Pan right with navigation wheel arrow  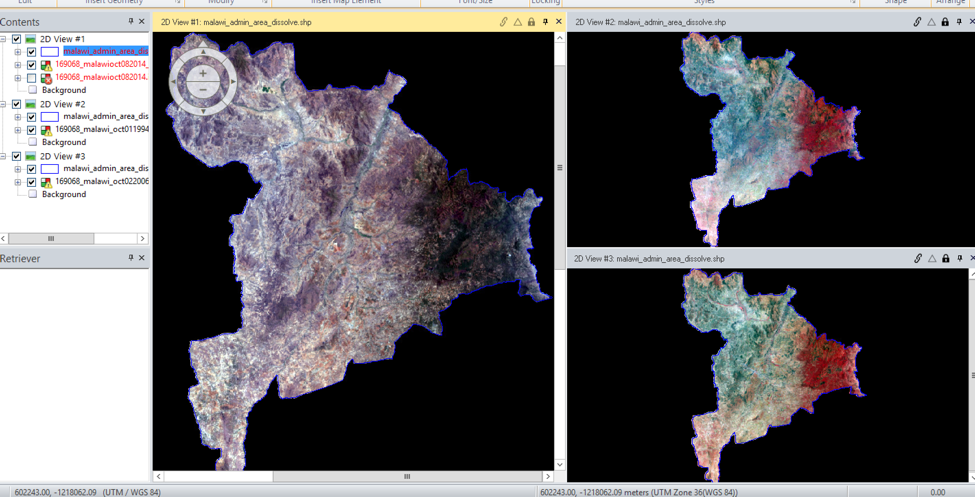click(x=233, y=81)
